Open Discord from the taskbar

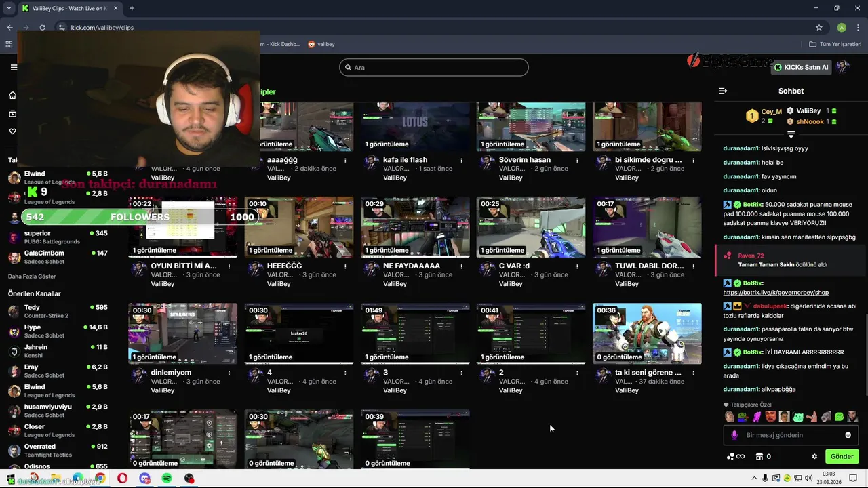pos(144,479)
